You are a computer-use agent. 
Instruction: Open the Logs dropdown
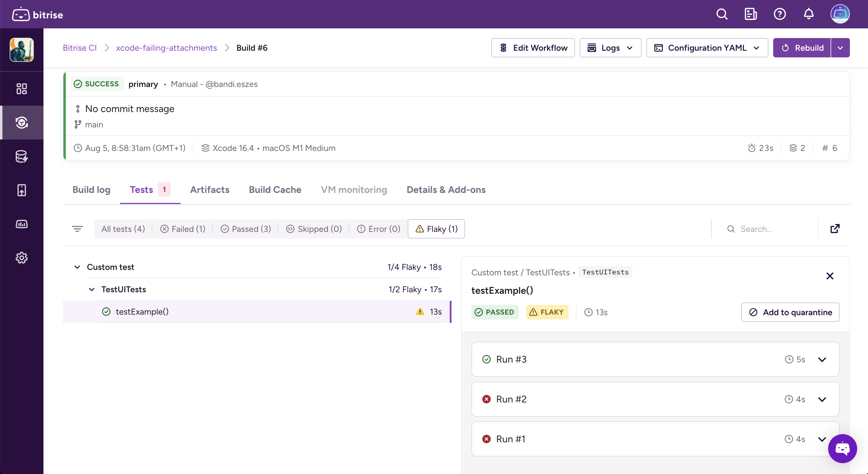(x=610, y=48)
